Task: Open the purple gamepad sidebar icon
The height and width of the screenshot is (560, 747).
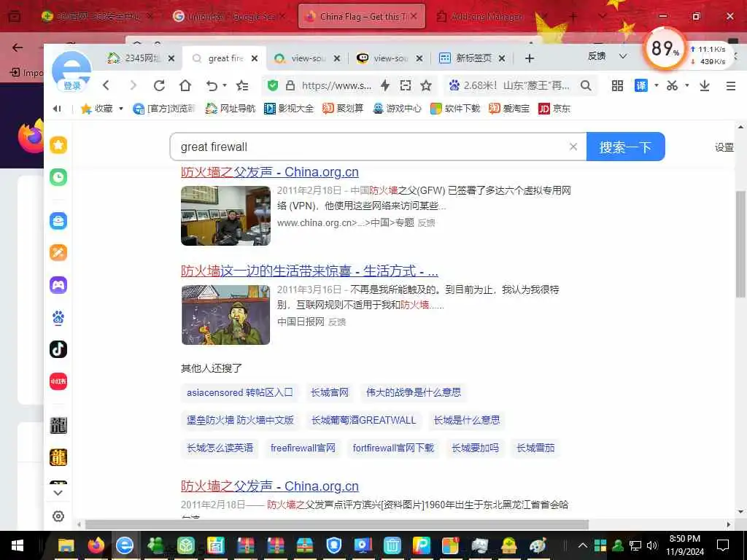Action: point(58,285)
